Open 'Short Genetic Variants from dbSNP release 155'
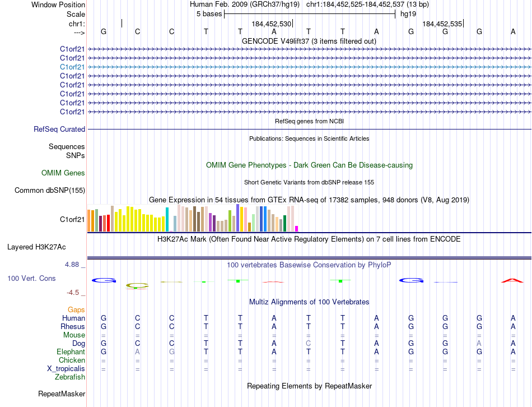The width and height of the screenshot is (532, 407). pos(309,182)
